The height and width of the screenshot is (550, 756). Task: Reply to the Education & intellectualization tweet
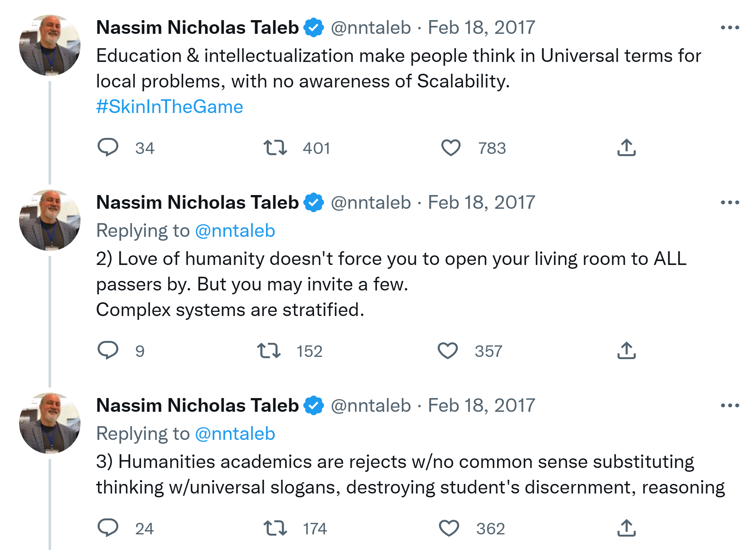[x=108, y=147]
